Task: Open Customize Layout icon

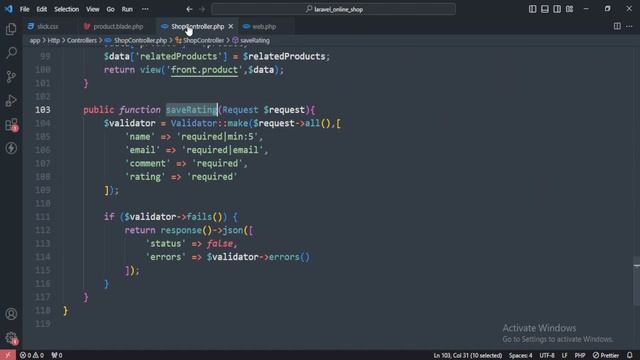Action: [x=569, y=9]
